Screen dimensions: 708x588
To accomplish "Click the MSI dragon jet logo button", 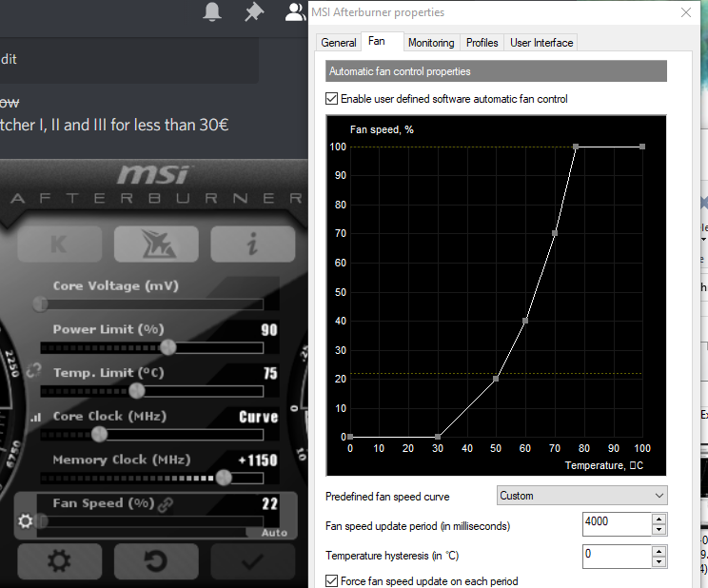I will click(x=156, y=244).
